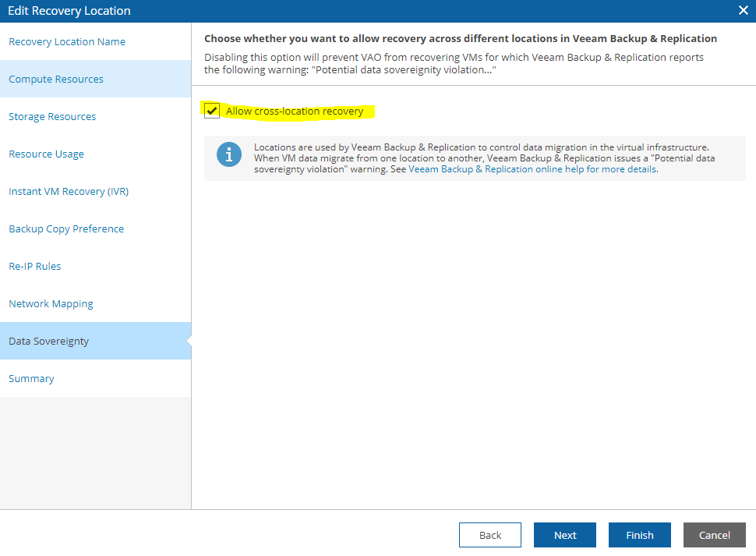The width and height of the screenshot is (756, 556).
Task: Switch to Resource Usage step
Action: pos(95,154)
